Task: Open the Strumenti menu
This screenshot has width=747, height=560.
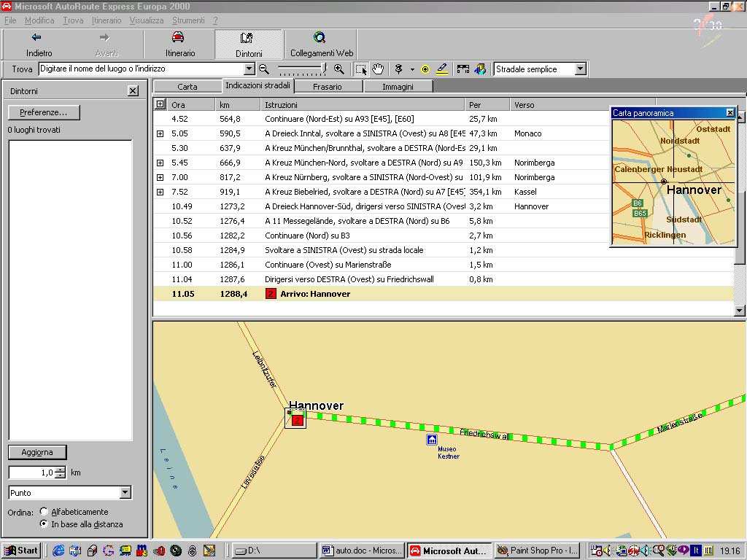Action: tap(188, 20)
